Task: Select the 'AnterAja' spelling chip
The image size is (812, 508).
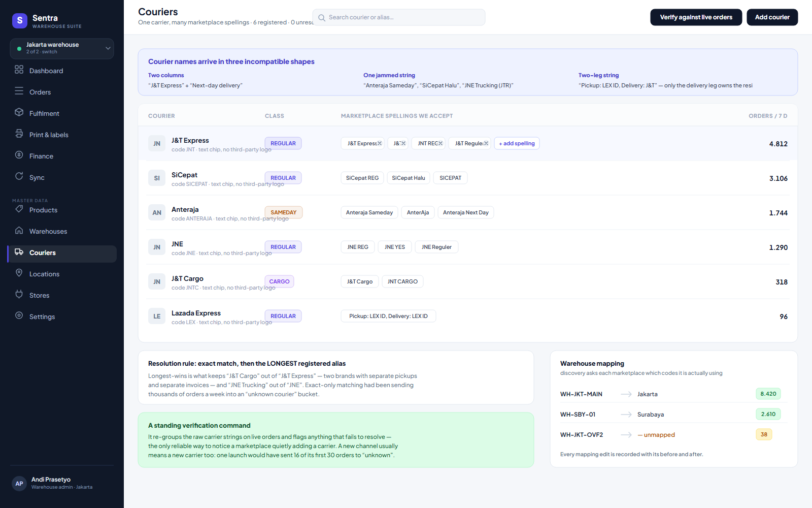Action: click(x=418, y=212)
